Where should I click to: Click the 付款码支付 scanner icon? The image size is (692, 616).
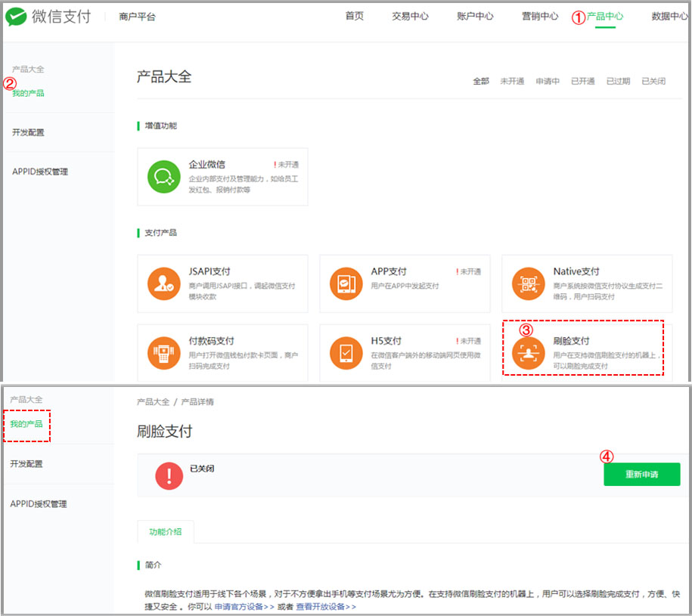tap(163, 353)
